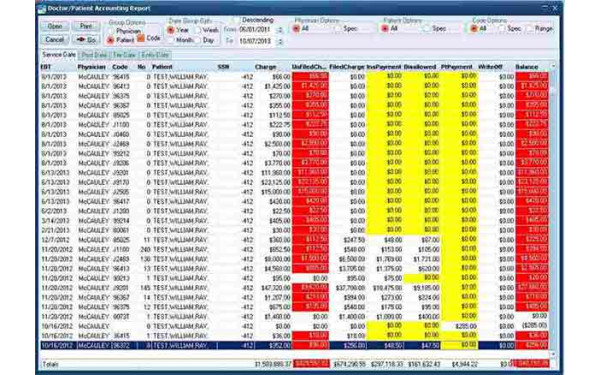Click the Cancel button
Screen dimensions: 600x375
coord(55,39)
